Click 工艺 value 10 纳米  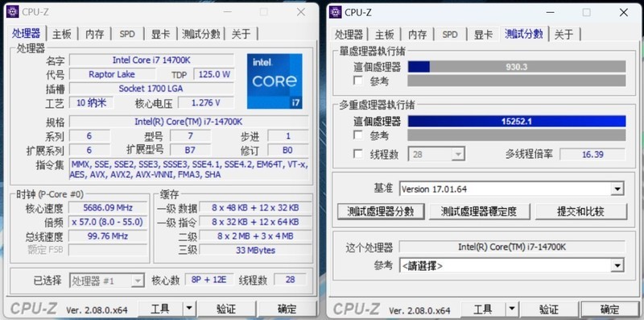[x=91, y=103]
